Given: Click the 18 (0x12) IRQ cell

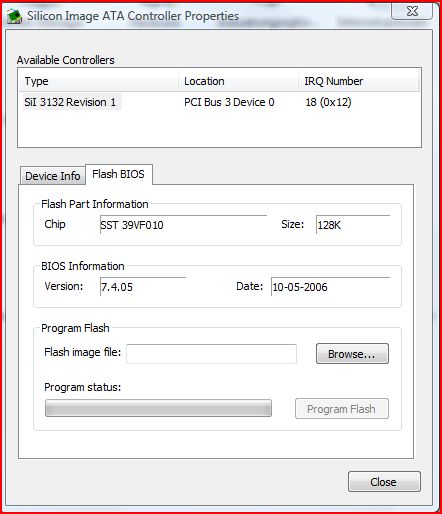Looking at the screenshot, I should [328, 102].
